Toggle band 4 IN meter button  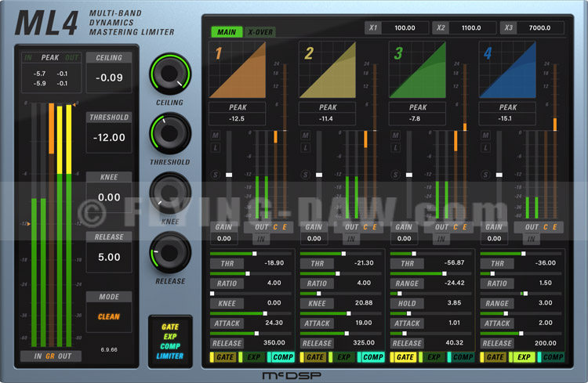531,239
